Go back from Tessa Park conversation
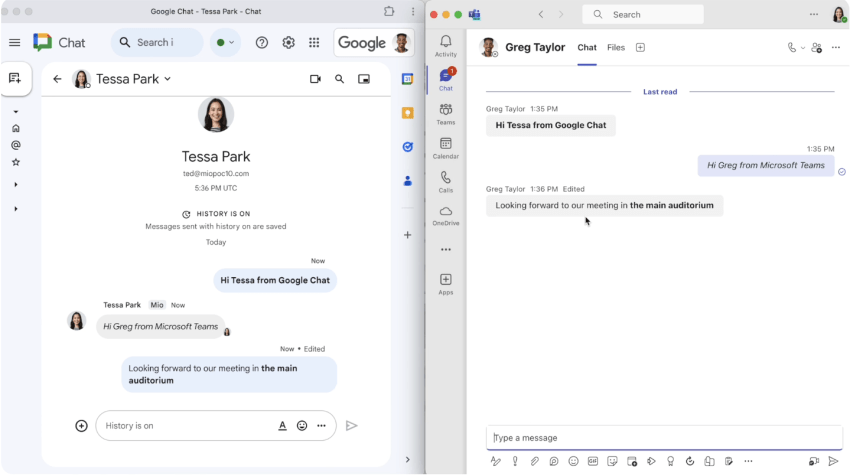 (57, 79)
